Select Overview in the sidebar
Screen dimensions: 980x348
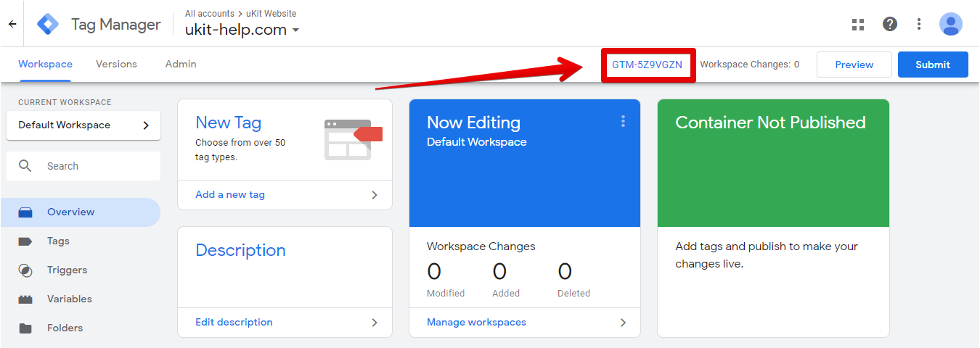[80, 212]
